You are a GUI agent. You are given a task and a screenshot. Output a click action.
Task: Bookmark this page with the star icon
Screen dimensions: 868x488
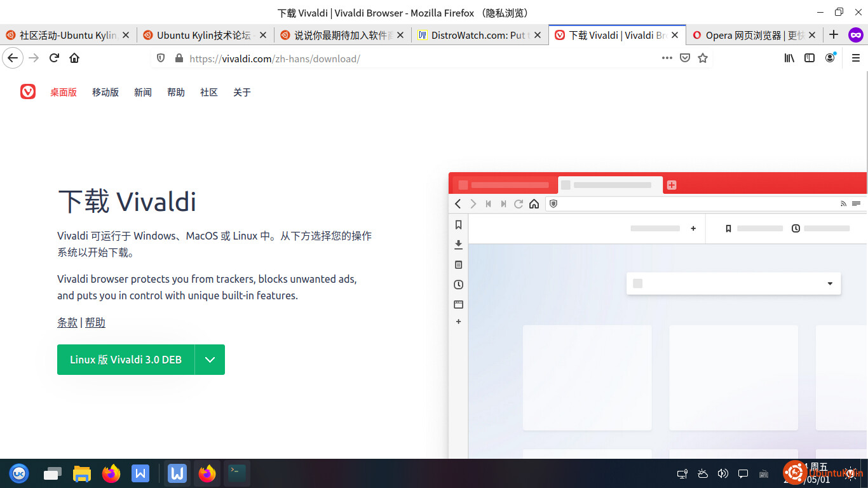click(702, 58)
